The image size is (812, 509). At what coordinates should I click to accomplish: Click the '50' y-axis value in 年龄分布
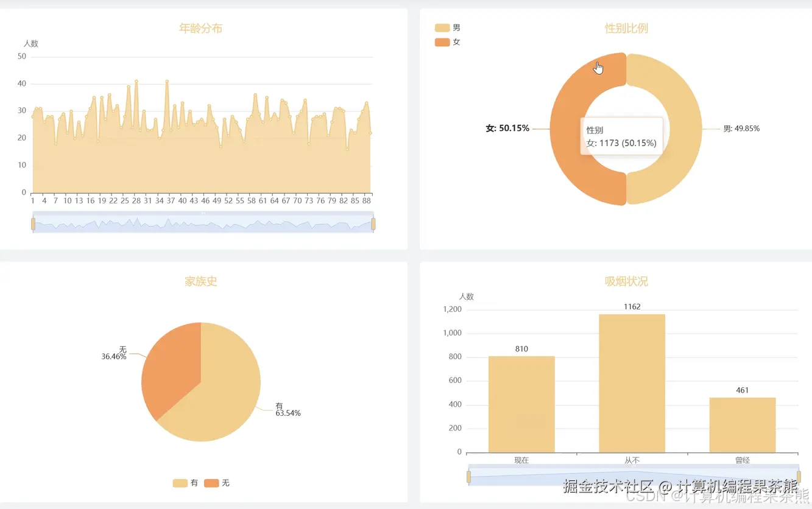pyautogui.click(x=22, y=56)
